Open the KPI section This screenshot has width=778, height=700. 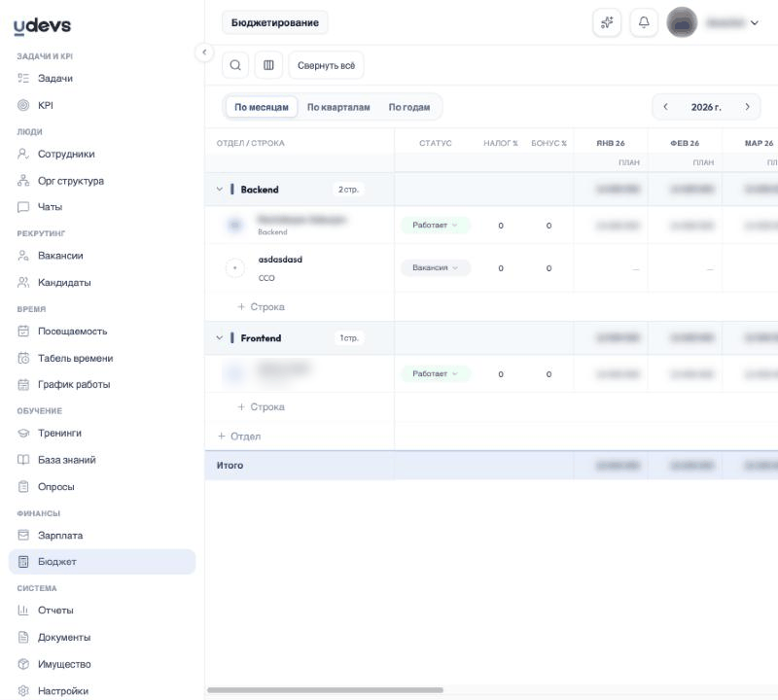pos(102,105)
